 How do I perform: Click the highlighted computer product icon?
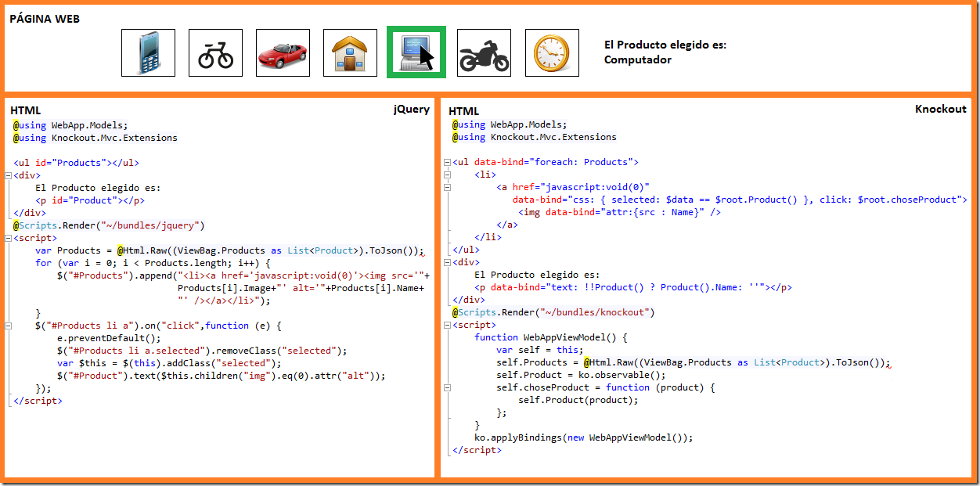[416, 52]
